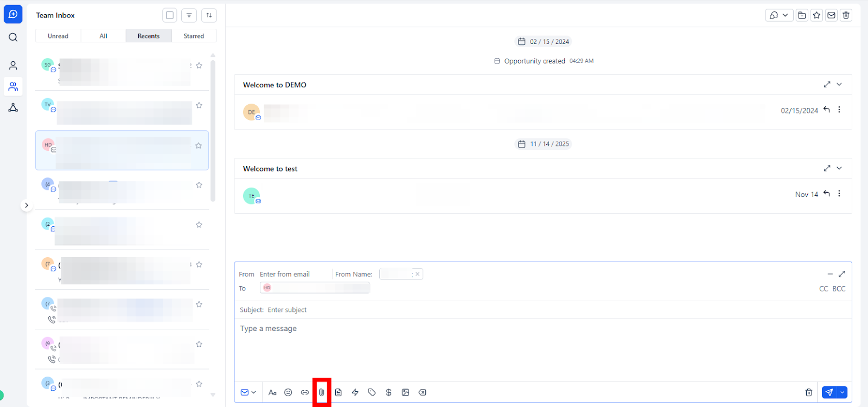Image resolution: width=868 pixels, height=407 pixels.
Task: Insert a link into the message
Action: coord(305,392)
